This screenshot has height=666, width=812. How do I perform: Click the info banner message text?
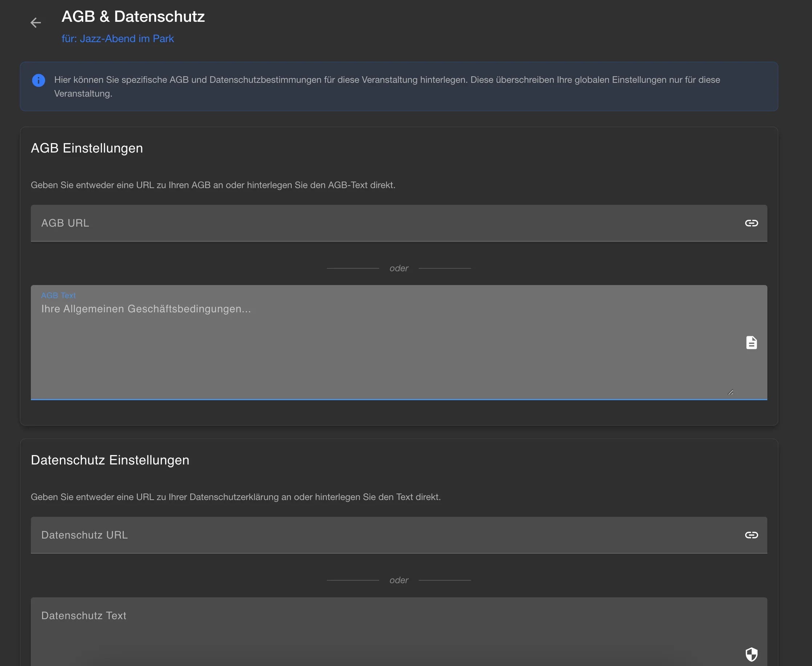[387, 80]
